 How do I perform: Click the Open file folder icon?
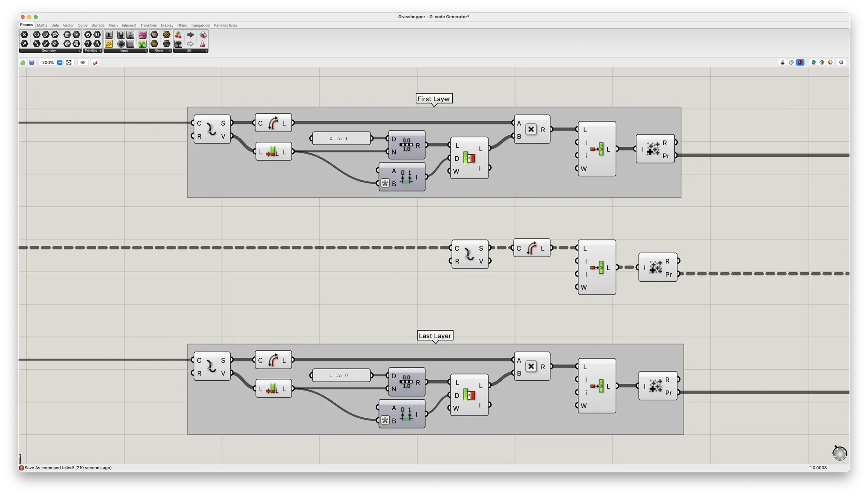pyautogui.click(x=23, y=62)
